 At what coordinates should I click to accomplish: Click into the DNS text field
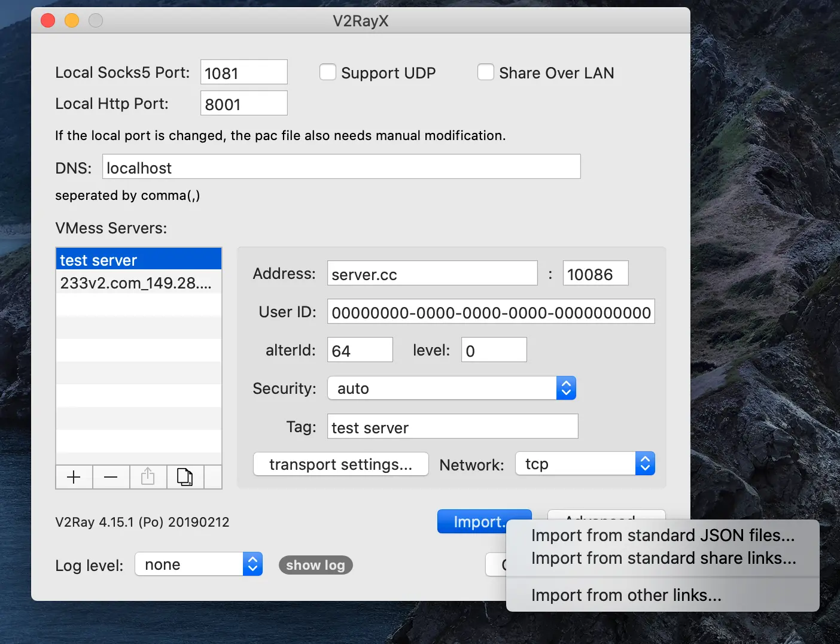(x=342, y=167)
